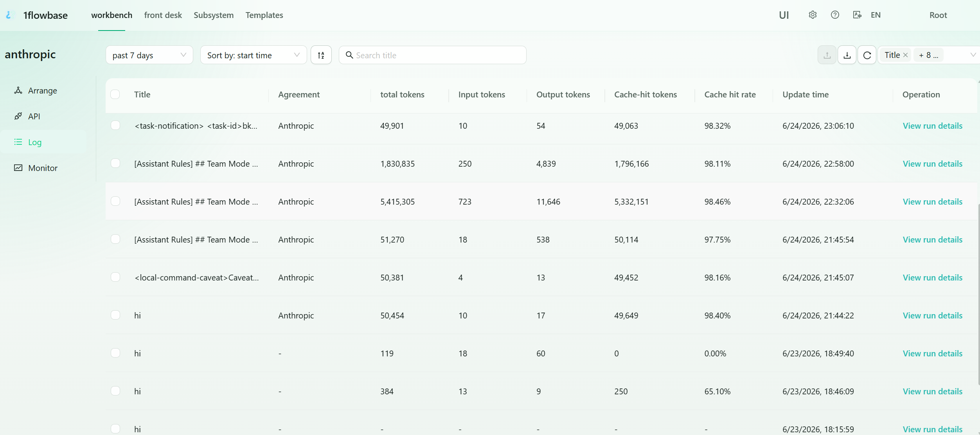980x435 pixels.
Task: Expand the visible columns selector dropdown
Action: click(973, 55)
